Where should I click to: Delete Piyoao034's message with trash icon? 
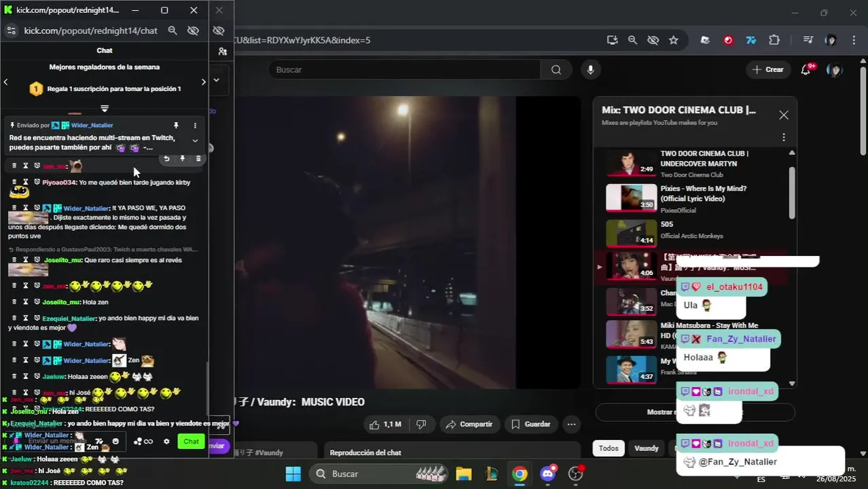[15, 182]
